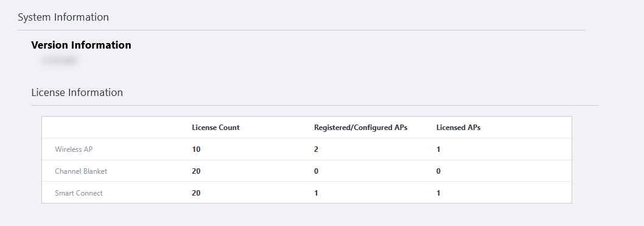Click Smart Connect registered APs value 1
Viewport: 644px width, 226px height.
(317, 193)
